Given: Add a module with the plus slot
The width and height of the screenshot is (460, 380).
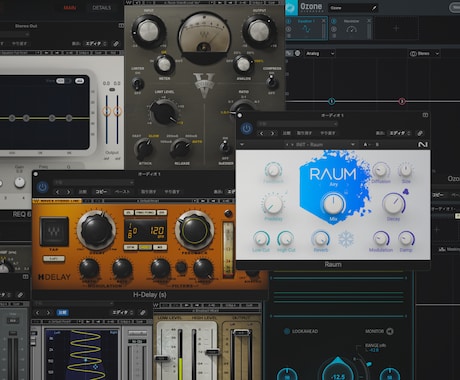Looking at the screenshot, I should 396,29.
